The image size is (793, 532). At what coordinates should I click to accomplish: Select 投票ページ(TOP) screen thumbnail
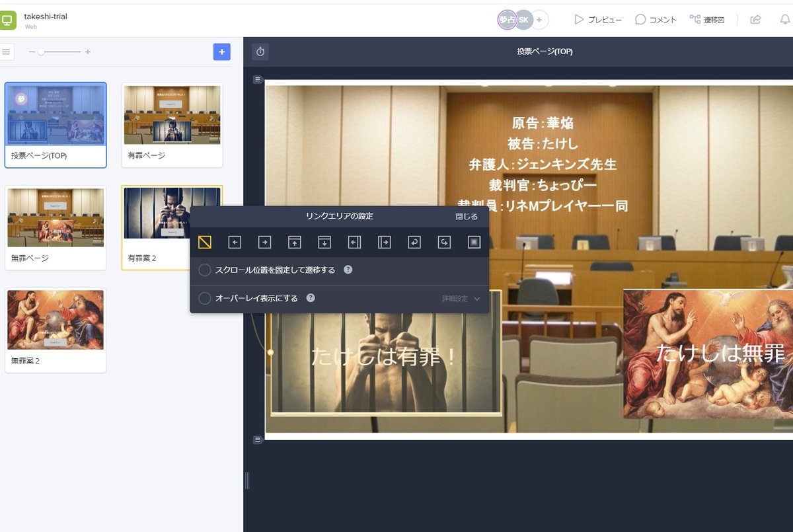click(x=56, y=125)
